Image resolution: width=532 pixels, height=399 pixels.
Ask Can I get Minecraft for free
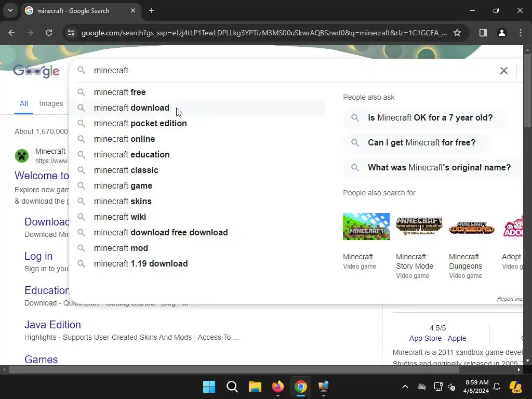pyautogui.click(x=416, y=142)
